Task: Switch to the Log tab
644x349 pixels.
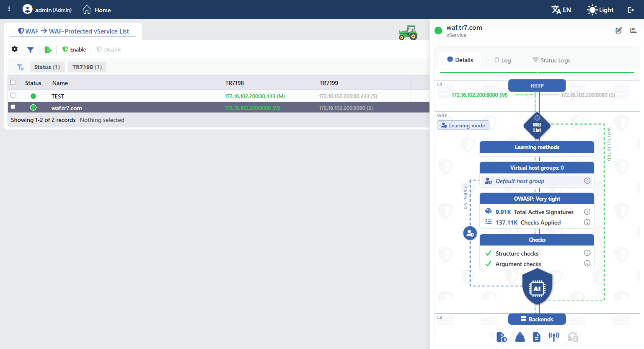Action: [503, 60]
